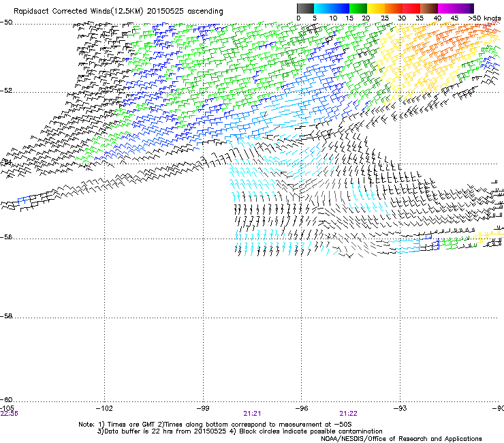Click the legend label '40'

click(437, 18)
